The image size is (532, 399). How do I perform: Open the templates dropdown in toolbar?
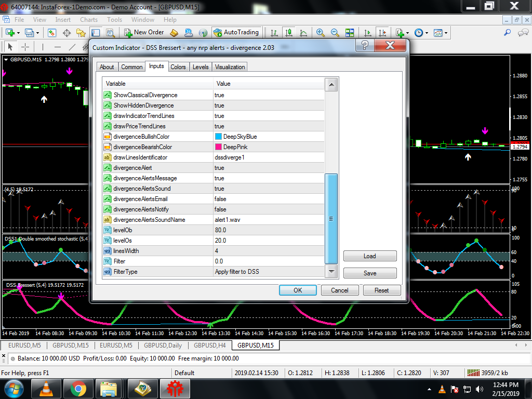[441, 33]
